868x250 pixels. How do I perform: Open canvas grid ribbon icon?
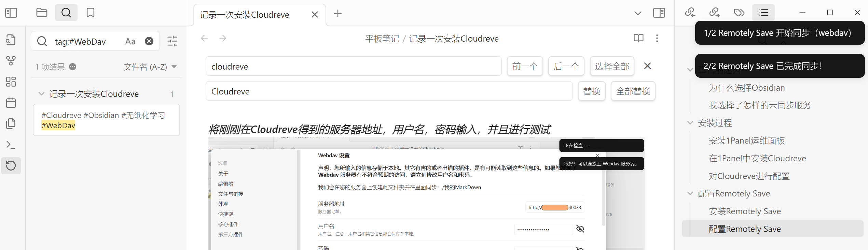coord(11,82)
